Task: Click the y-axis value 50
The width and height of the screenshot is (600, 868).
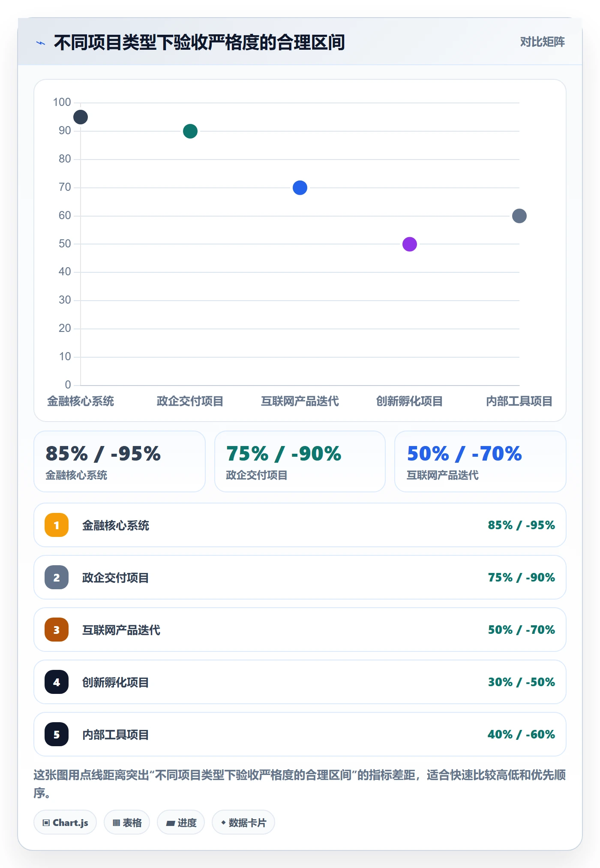Action: click(x=65, y=244)
